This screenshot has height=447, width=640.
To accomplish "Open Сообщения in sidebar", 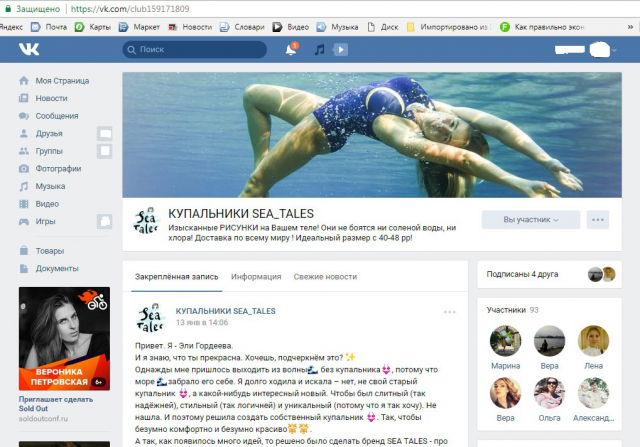I will coord(57,116).
